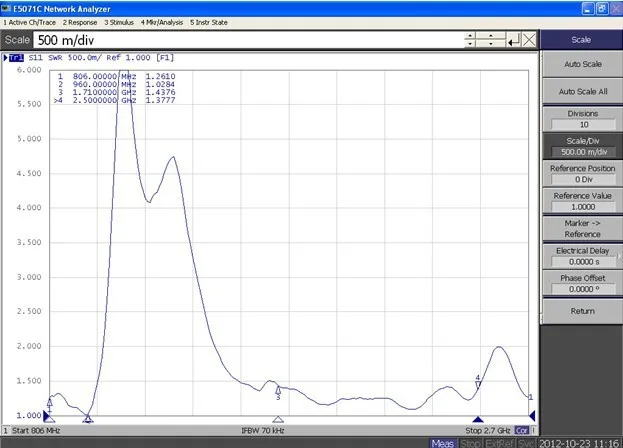Click the right up/down stepper in entry bar
623x448 pixels.
pos(491,40)
